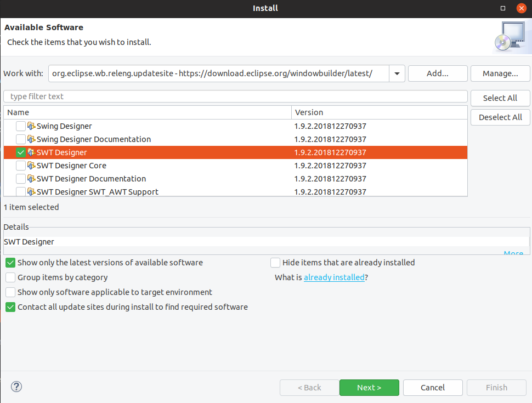The image size is (532, 403).
Task: Click the Next > button
Action: tap(369, 388)
